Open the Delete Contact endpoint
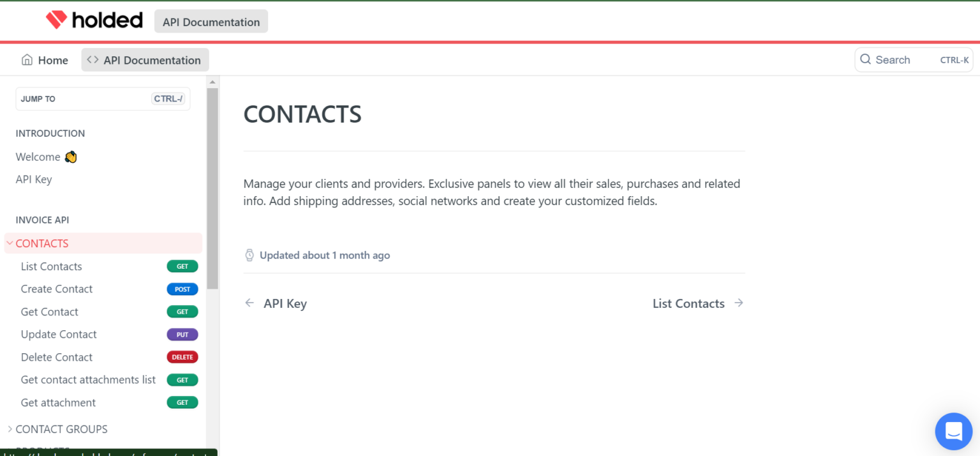The height and width of the screenshot is (456, 980). [x=57, y=357]
